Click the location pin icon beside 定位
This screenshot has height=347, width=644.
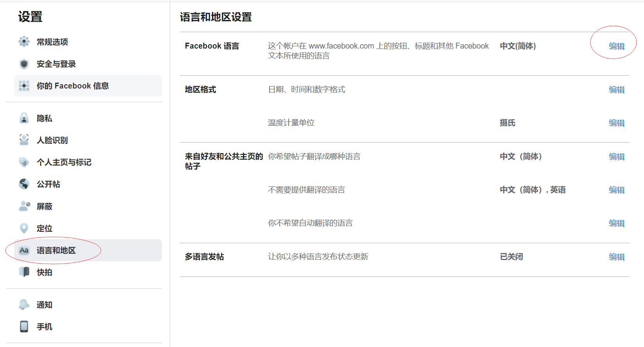[x=24, y=228]
